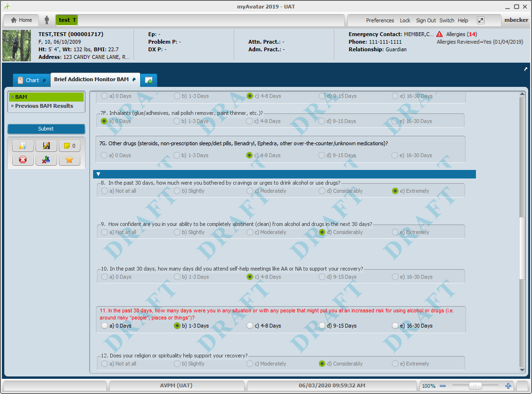532x394 pixels.
Task: Switch to the Chart tab
Action: click(x=31, y=80)
